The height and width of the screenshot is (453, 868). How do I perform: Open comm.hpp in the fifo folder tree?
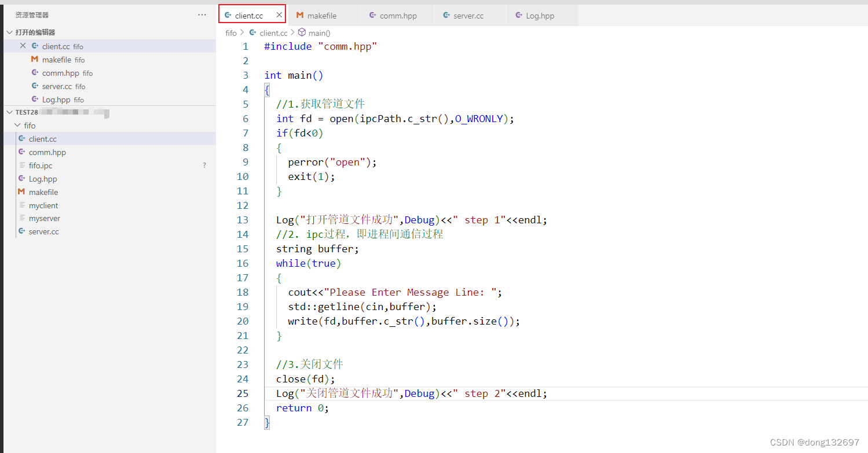[110, 152]
